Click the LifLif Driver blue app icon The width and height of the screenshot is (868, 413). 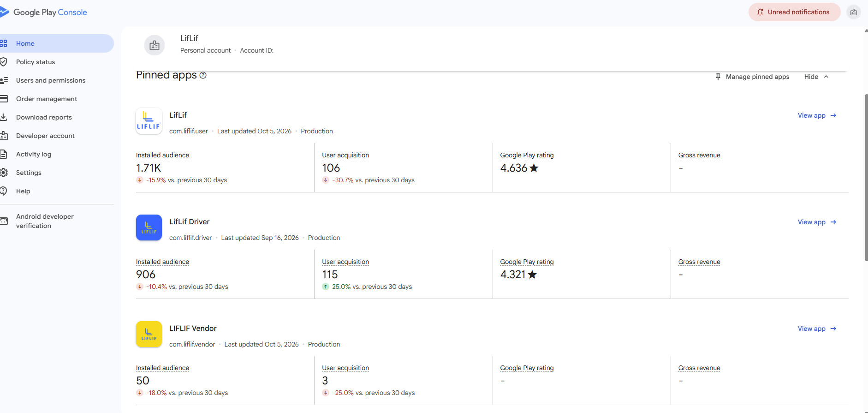pos(149,227)
